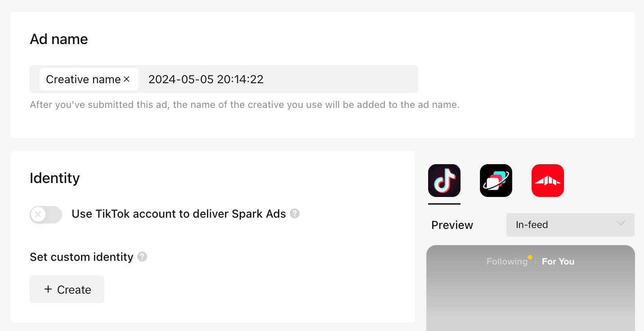The width and height of the screenshot is (644, 331).
Task: Click the plus icon on Create
Action: coord(48,289)
